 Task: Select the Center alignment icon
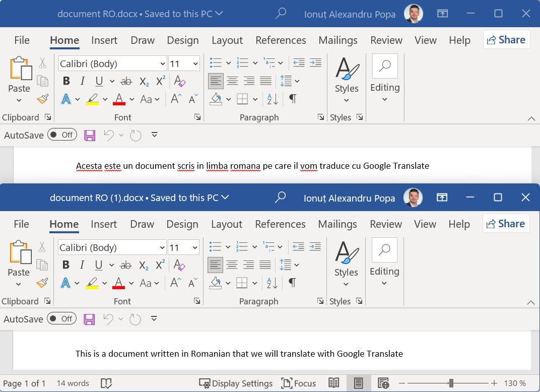(232, 81)
